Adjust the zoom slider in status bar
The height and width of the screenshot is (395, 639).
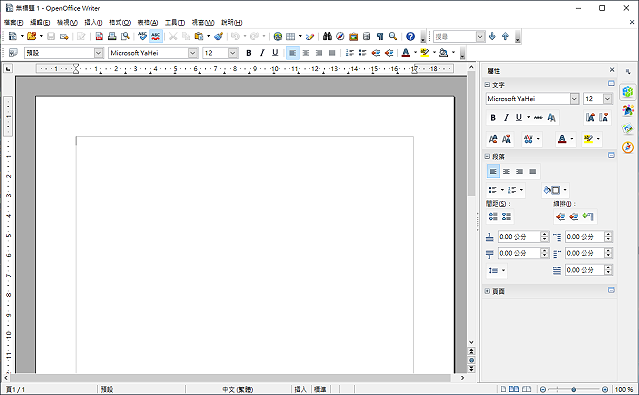[x=573, y=389]
